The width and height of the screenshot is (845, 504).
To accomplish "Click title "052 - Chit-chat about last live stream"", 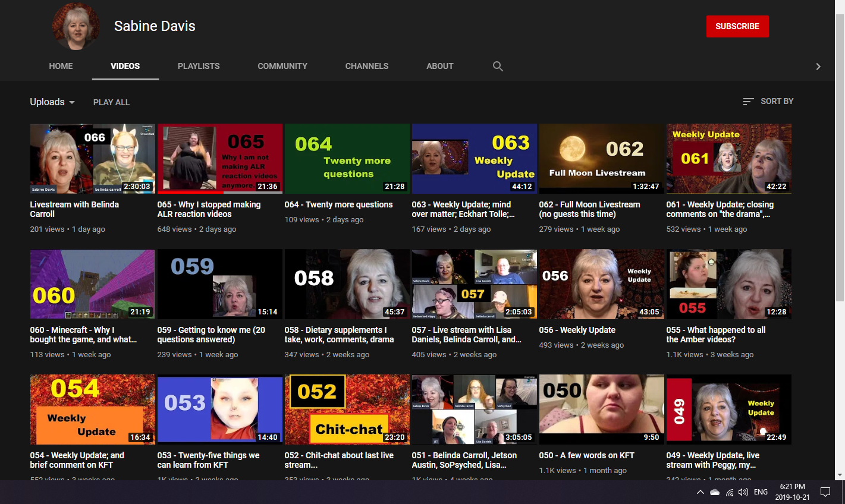I will [339, 460].
